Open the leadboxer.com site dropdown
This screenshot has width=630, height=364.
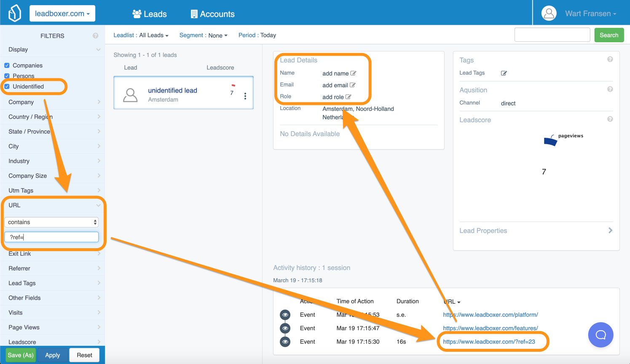point(62,13)
